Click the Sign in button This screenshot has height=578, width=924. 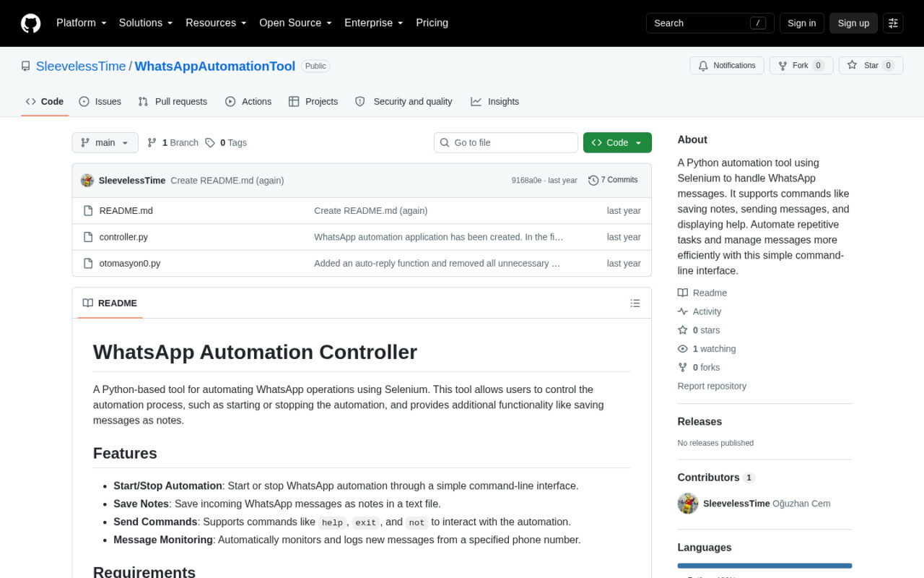(x=802, y=23)
